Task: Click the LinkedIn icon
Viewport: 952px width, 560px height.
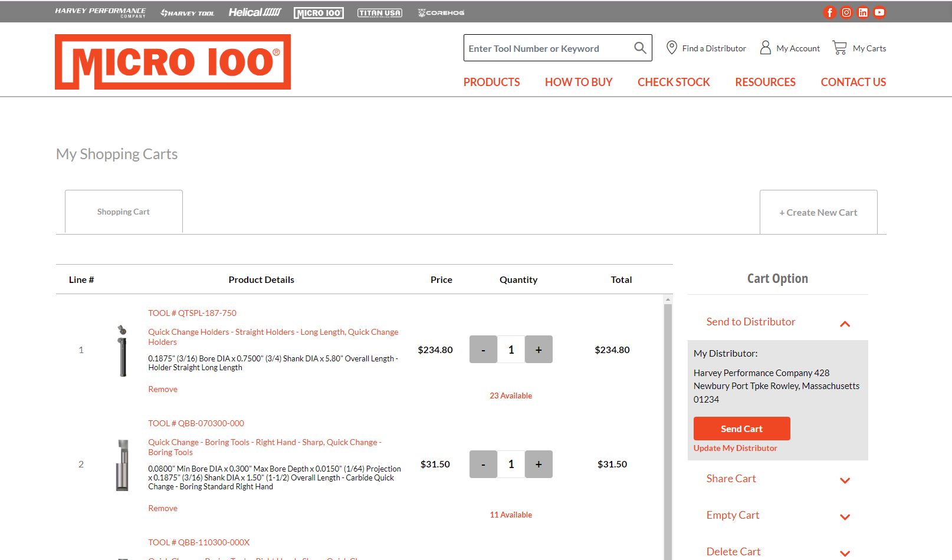Action: coord(863,12)
